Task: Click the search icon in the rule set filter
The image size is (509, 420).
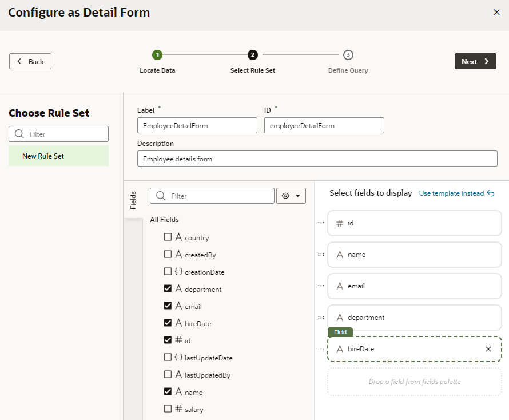Action: (18, 134)
